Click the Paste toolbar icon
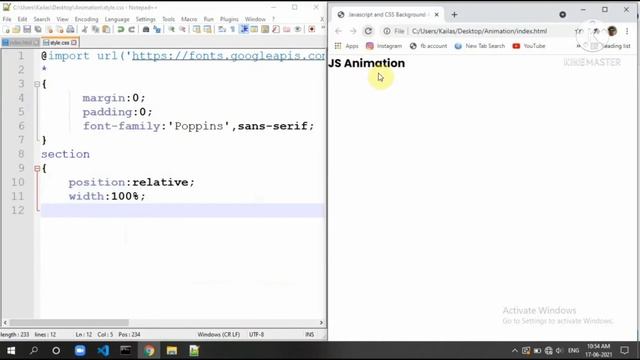This screenshot has width=640, height=360. tap(106, 29)
